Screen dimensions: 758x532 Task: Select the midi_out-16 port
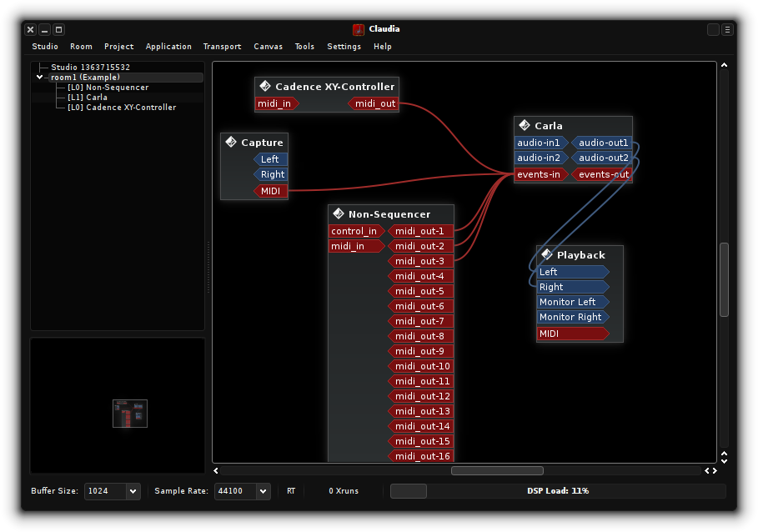tap(420, 456)
